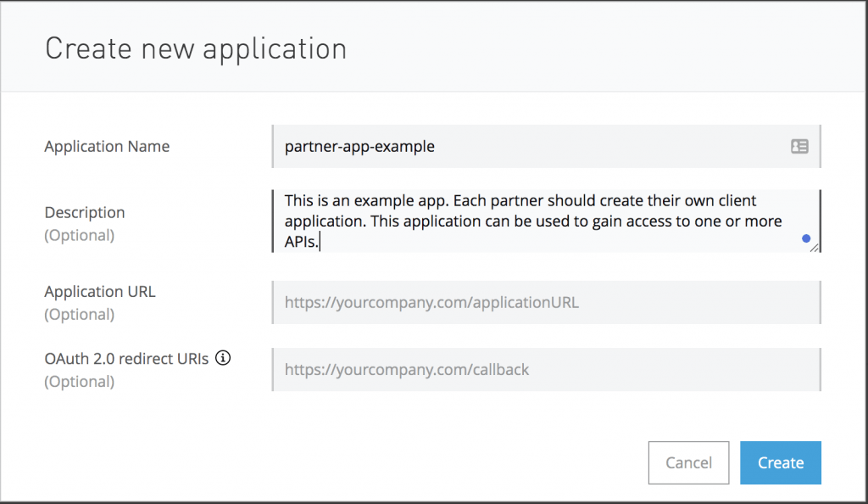Image resolution: width=868 pixels, height=504 pixels.
Task: Click the Application URL label
Action: [100, 291]
